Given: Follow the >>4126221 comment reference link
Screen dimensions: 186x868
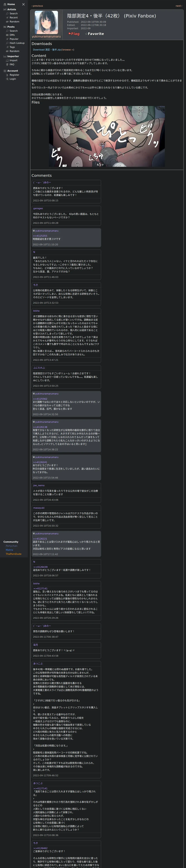Looking at the screenshot, I should point(40,539).
